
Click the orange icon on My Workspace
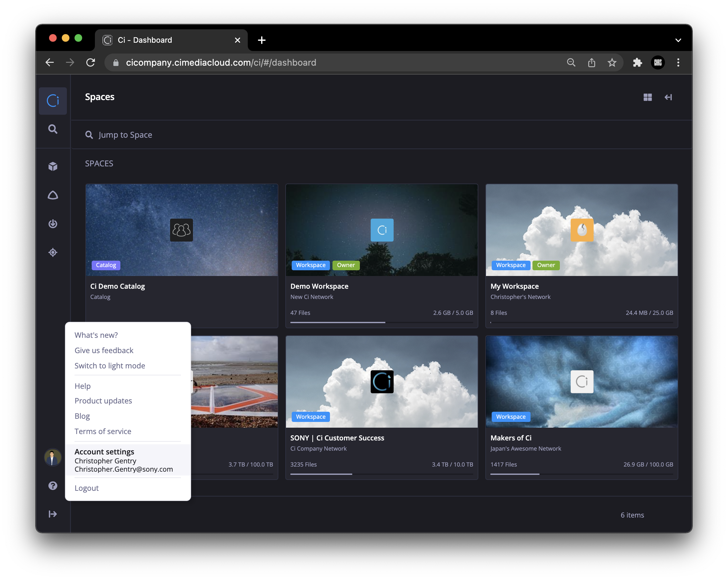[x=582, y=230]
